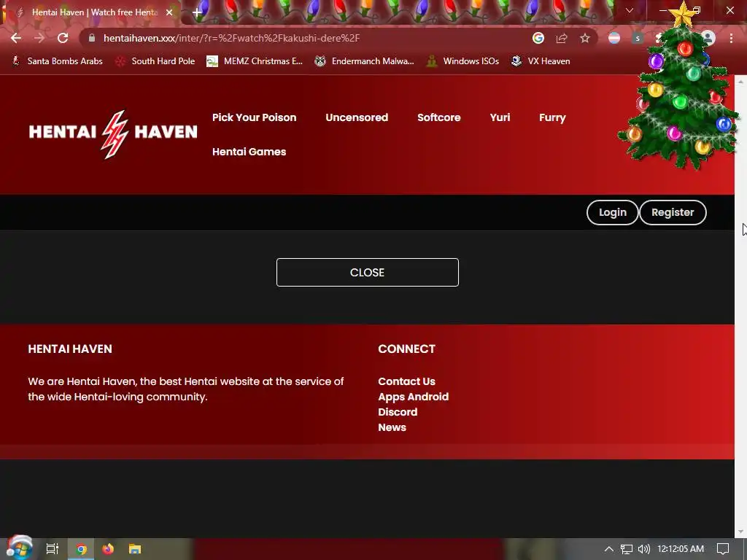The image size is (747, 560).
Task: Open File Explorer from the taskbar
Action: point(135,549)
